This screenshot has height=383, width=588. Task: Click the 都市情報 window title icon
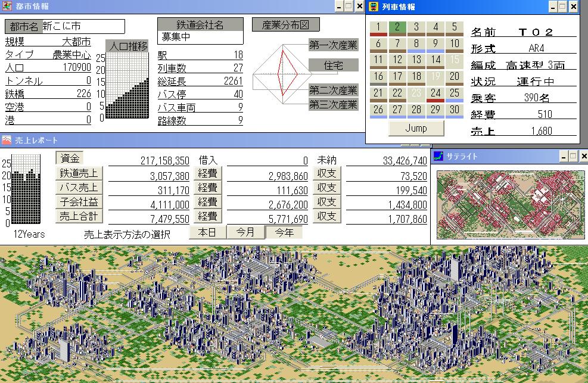click(7, 6)
